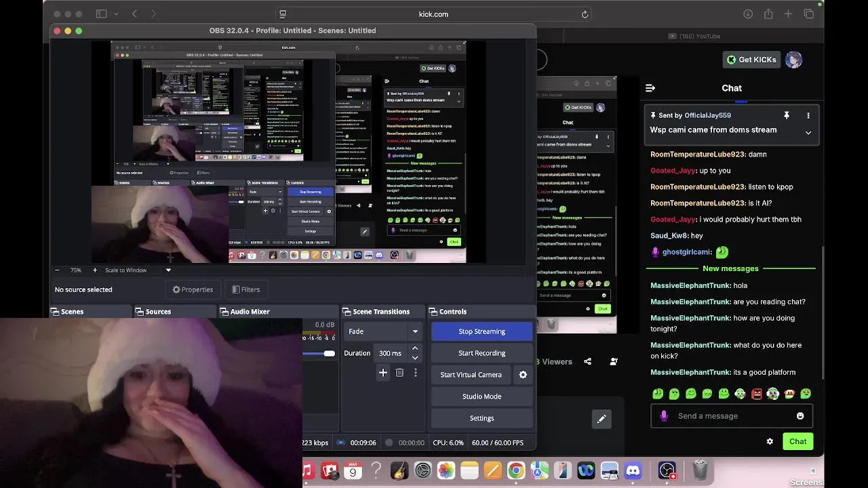This screenshot has width=868, height=488.
Task: Click ghostgirlcami username in chat
Action: click(686, 252)
